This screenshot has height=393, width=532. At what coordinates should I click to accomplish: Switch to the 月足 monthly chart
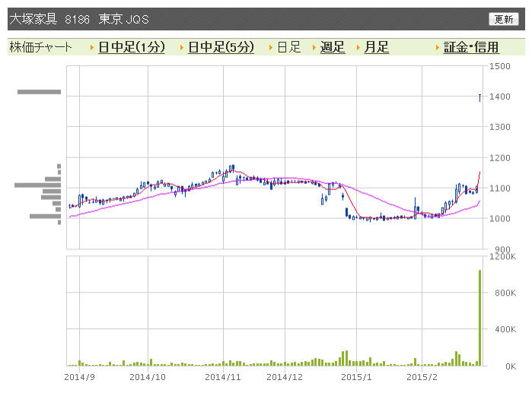pyautogui.click(x=376, y=47)
